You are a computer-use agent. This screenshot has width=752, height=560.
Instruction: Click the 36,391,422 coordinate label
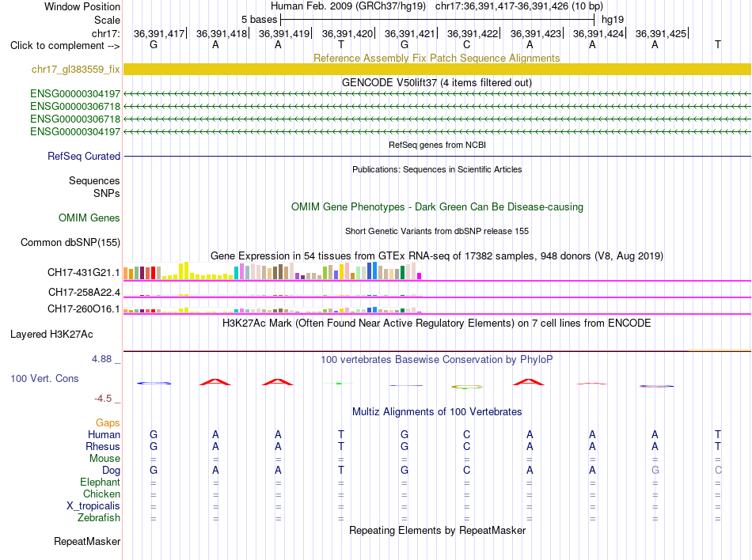pyautogui.click(x=473, y=33)
